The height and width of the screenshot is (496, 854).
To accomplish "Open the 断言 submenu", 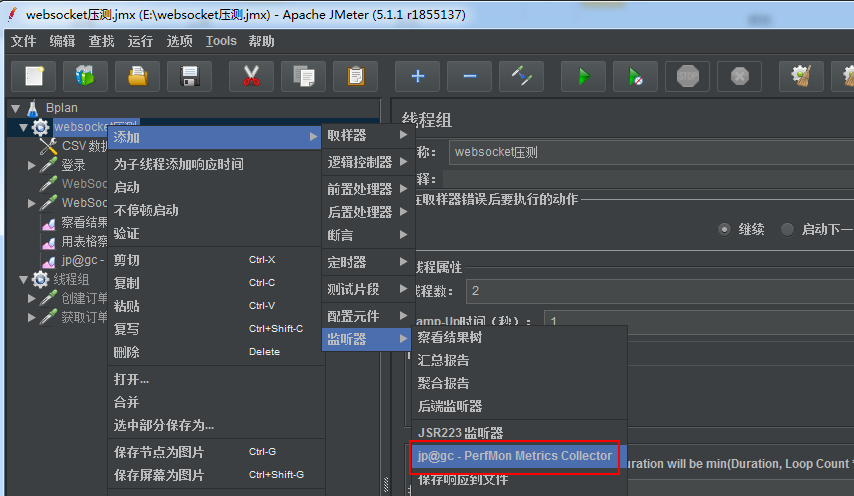I will pos(368,235).
